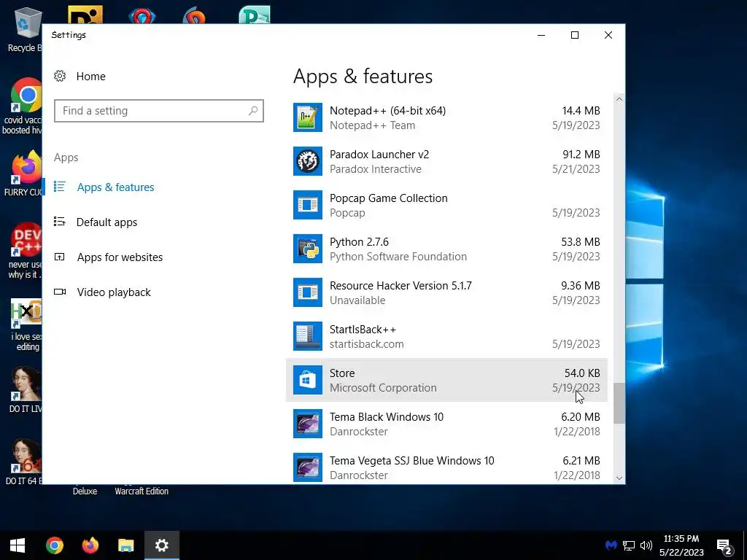
Task: Click the Popcap Game Collection icon
Action: coord(308,205)
